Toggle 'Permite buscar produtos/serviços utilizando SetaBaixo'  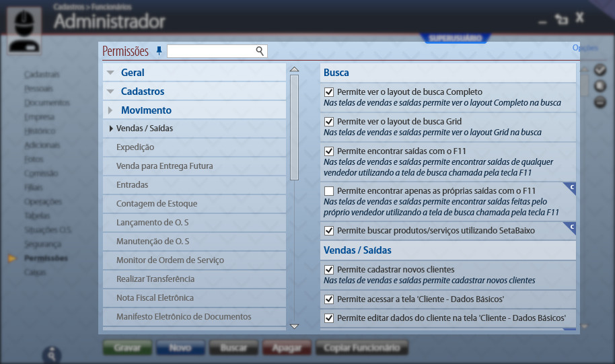(329, 231)
